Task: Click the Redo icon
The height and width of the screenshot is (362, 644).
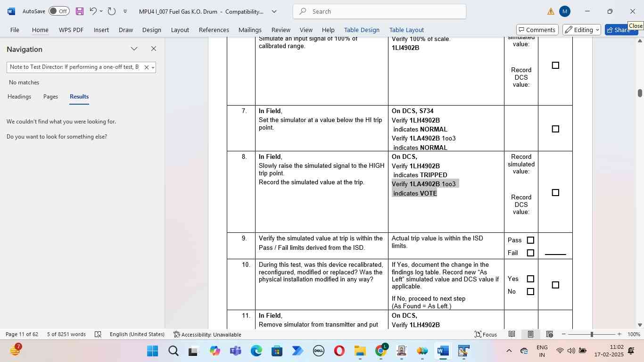Action: coord(112,11)
